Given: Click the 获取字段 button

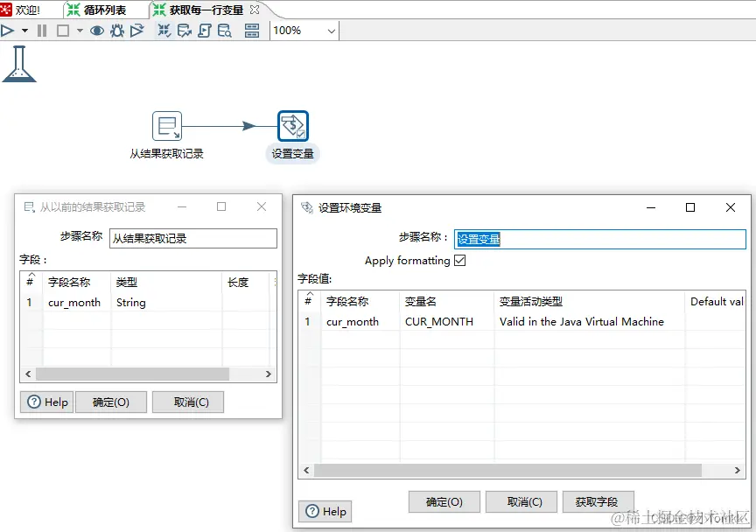Looking at the screenshot, I should [x=597, y=502].
